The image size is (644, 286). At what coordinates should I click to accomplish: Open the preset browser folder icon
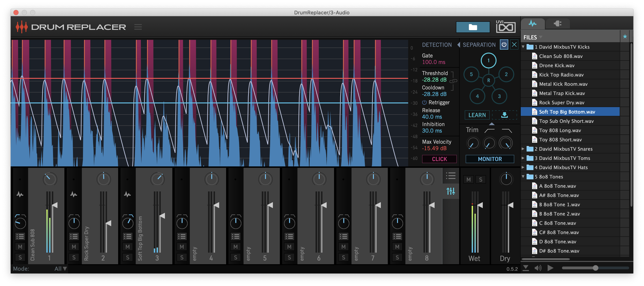473,27
